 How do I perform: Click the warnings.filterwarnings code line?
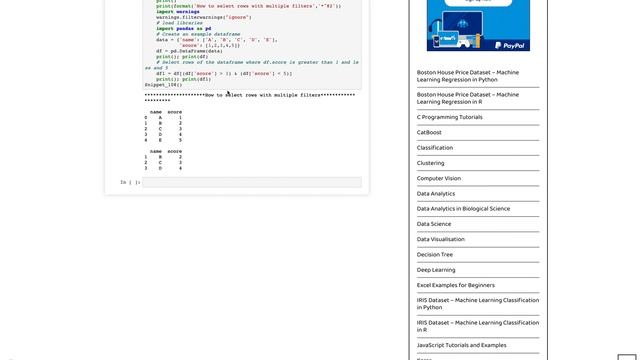(204, 18)
